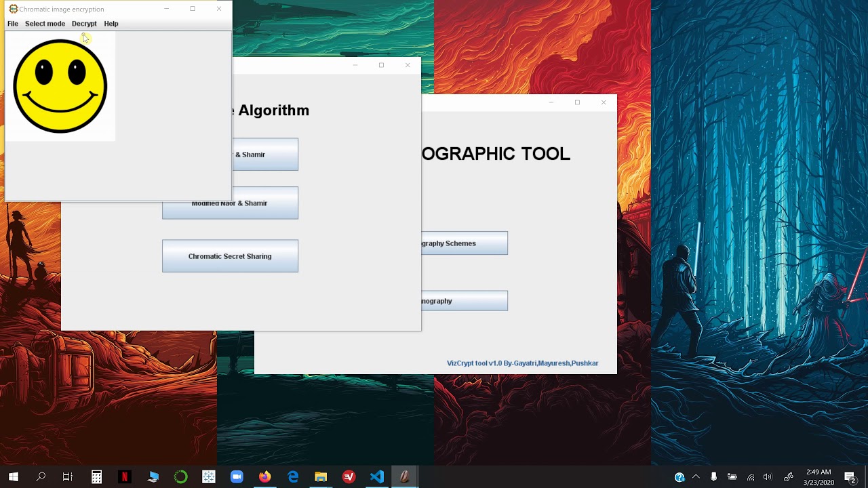Open the File menu
This screenshot has width=868, height=488.
click(13, 24)
